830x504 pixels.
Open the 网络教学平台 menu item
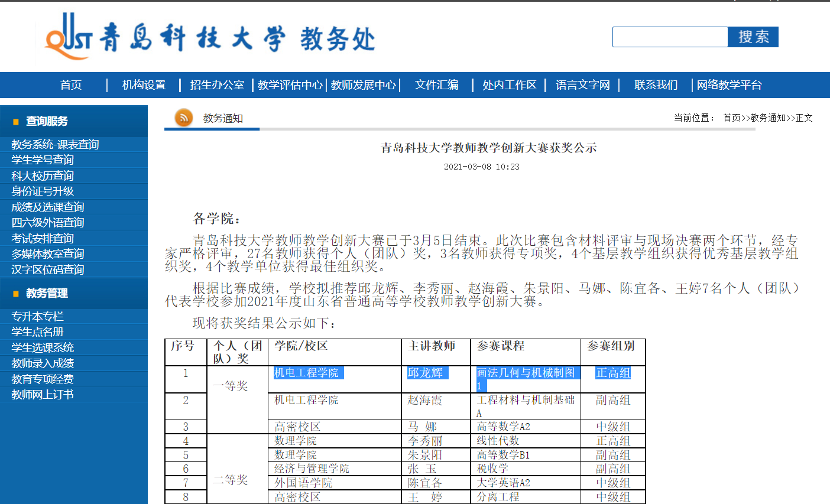(x=729, y=85)
